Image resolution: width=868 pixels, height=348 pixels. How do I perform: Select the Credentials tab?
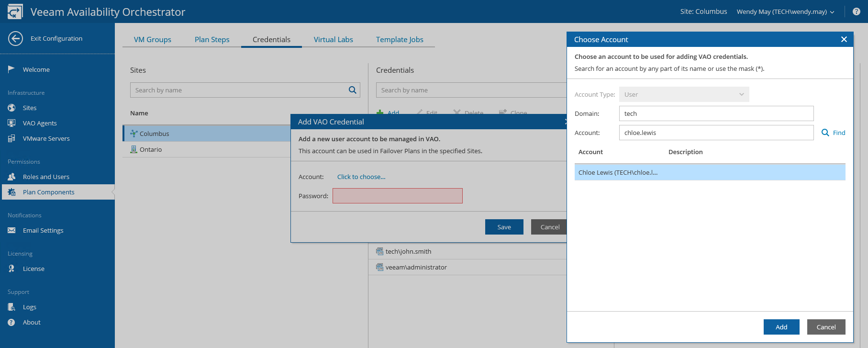point(271,39)
